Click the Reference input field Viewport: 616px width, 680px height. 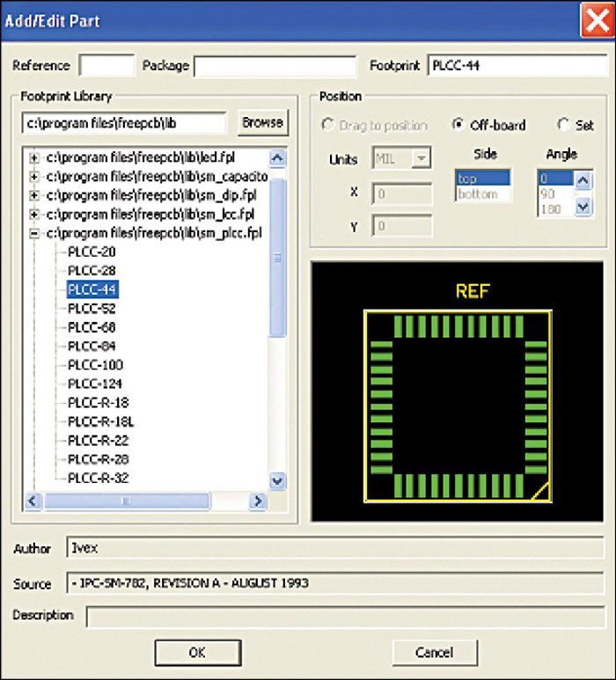pyautogui.click(x=106, y=66)
